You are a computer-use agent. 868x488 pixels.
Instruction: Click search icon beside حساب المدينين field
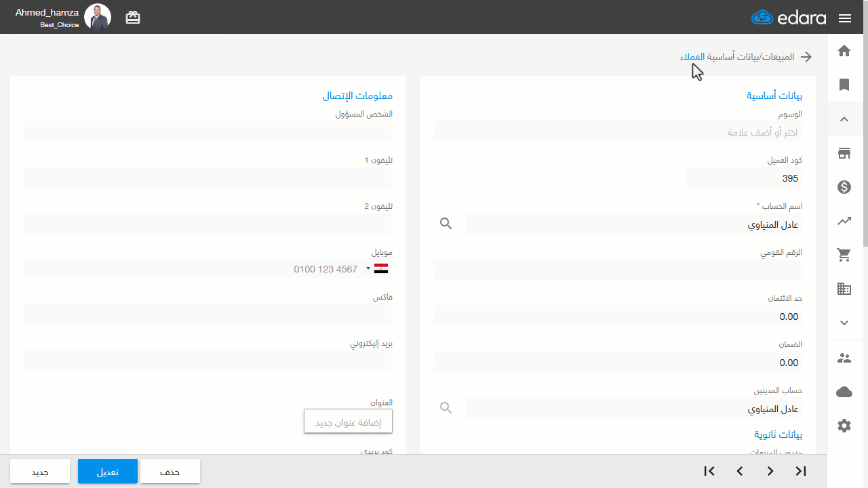click(x=446, y=407)
